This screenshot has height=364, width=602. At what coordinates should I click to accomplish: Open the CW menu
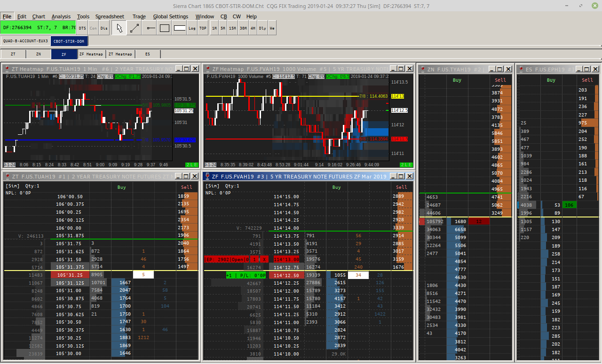pos(237,16)
